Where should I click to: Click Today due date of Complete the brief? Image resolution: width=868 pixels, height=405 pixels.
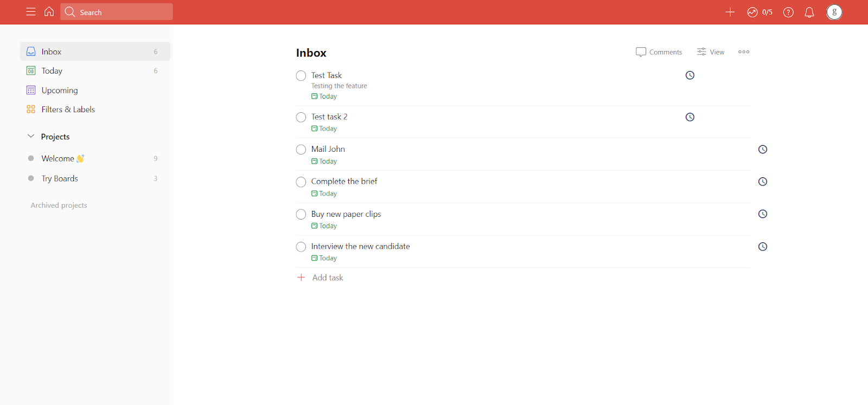coord(324,194)
